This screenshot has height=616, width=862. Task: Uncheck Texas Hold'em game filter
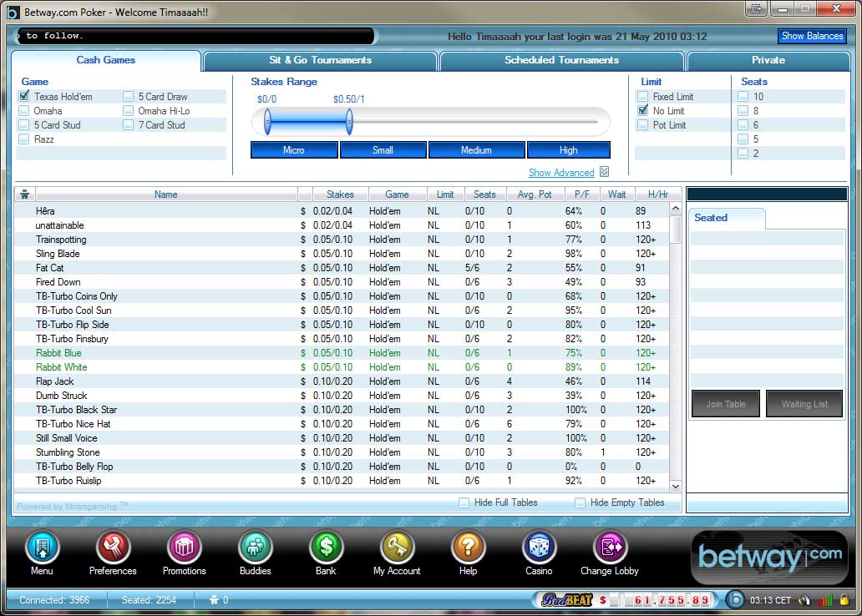click(24, 96)
